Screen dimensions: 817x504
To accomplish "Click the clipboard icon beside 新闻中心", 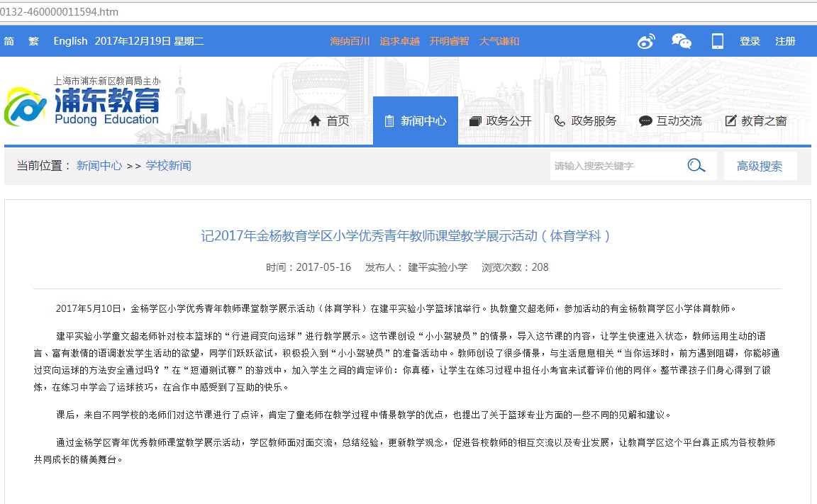I will coord(389,121).
